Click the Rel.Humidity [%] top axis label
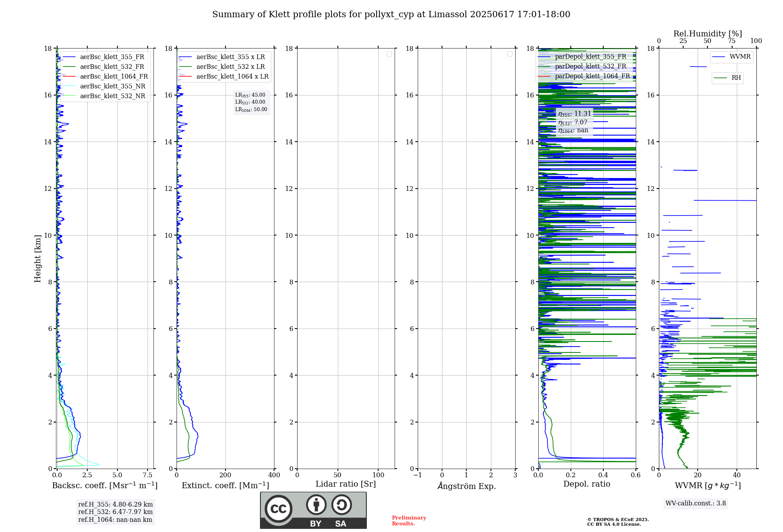This screenshot has width=783, height=532. (x=707, y=34)
